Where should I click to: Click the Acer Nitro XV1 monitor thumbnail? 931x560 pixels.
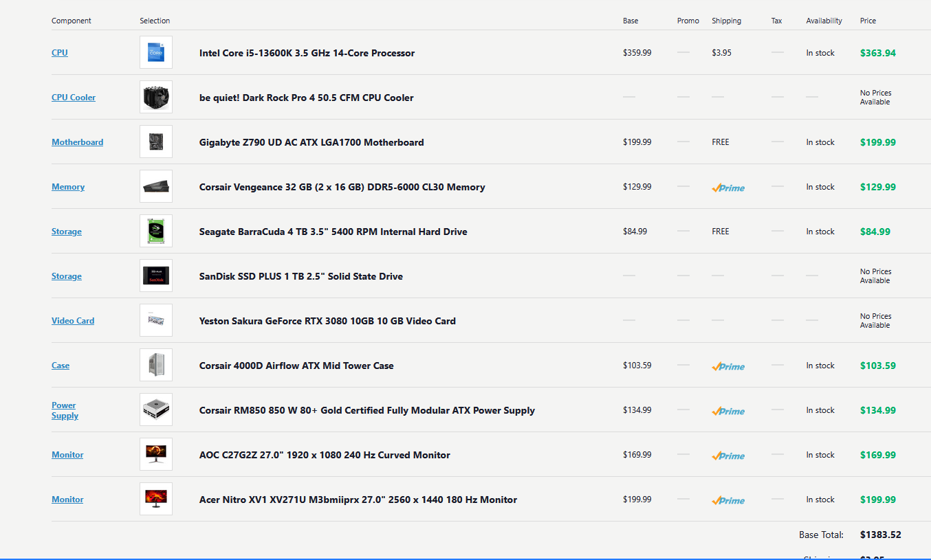point(156,499)
